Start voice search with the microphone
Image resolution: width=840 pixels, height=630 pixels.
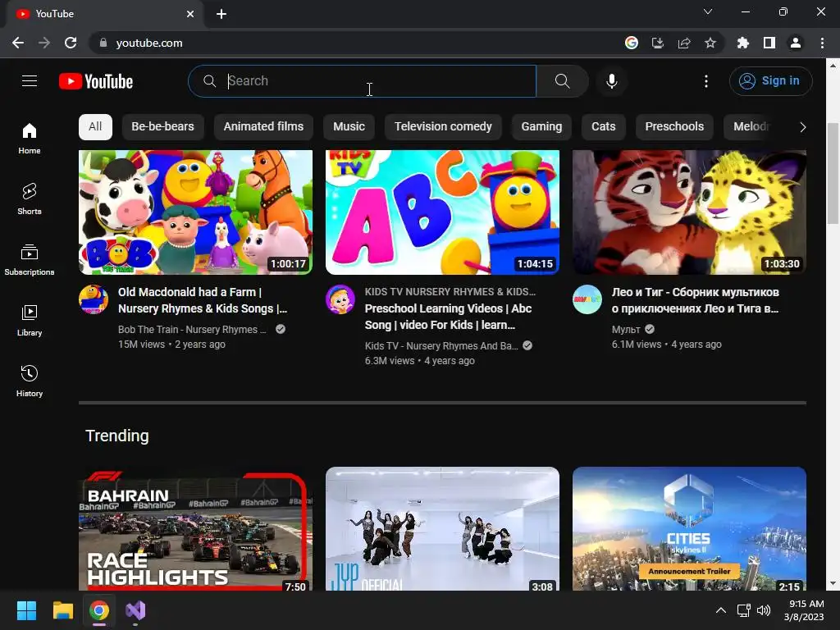(611, 81)
